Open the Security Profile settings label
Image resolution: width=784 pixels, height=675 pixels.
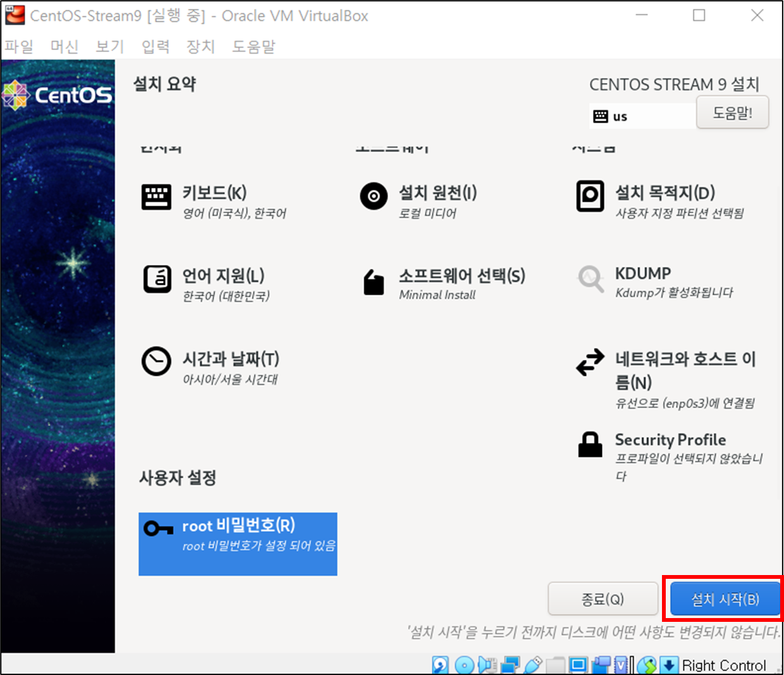(670, 440)
